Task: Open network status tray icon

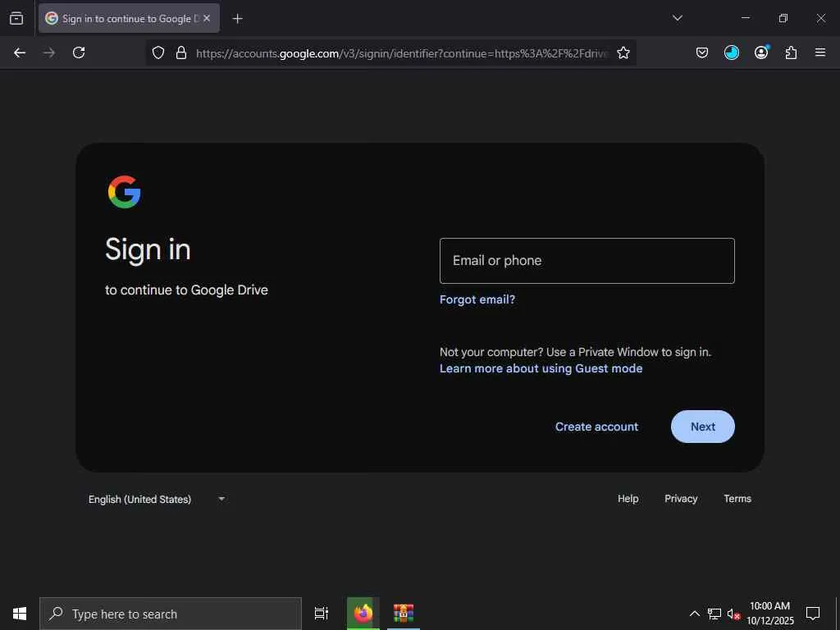Action: coord(714,614)
